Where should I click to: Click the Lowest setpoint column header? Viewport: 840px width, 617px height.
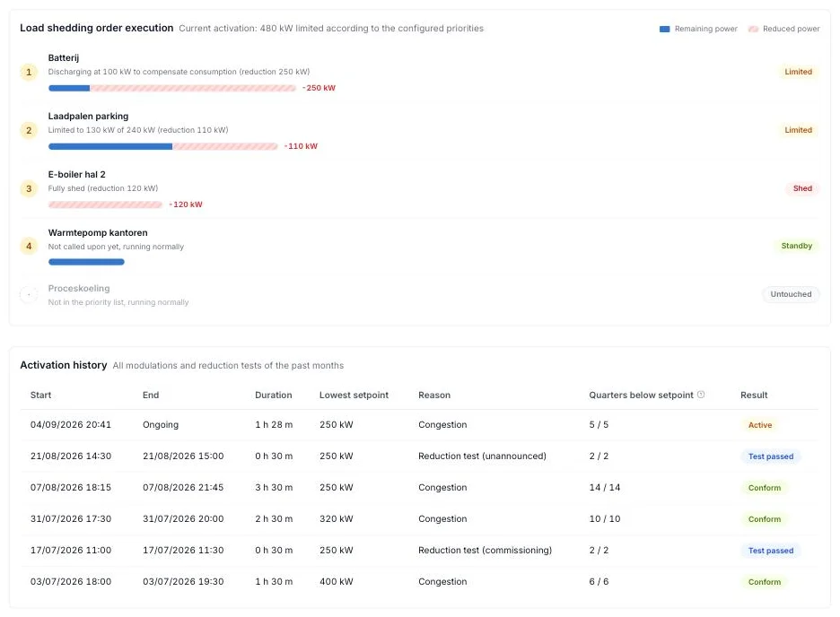click(x=354, y=395)
